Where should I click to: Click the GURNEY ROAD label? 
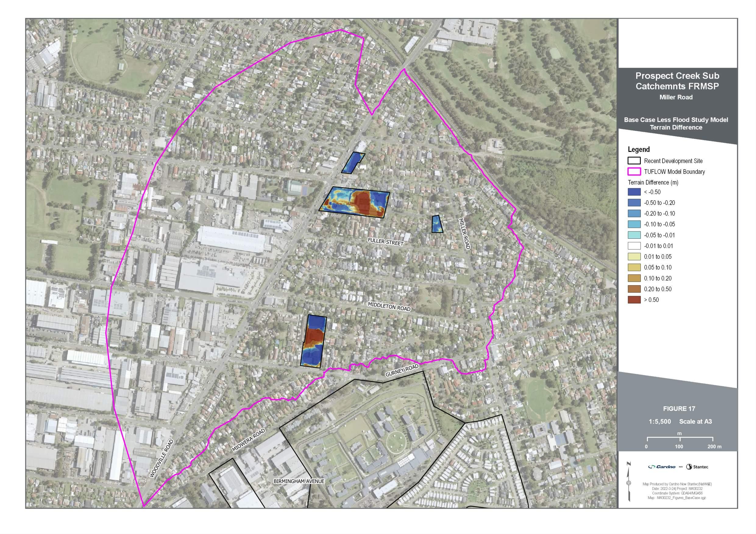point(402,370)
